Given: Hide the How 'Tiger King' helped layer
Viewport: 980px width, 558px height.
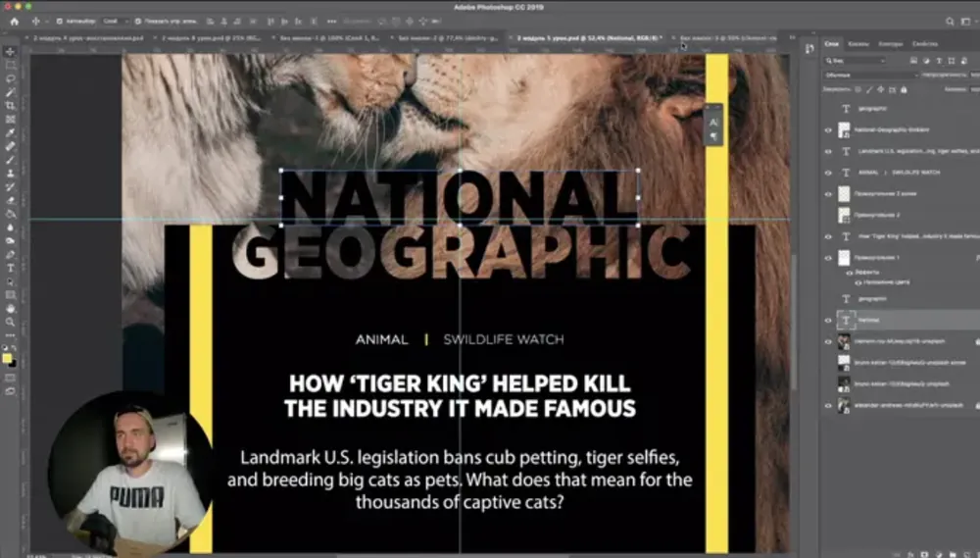Looking at the screenshot, I should point(828,236).
